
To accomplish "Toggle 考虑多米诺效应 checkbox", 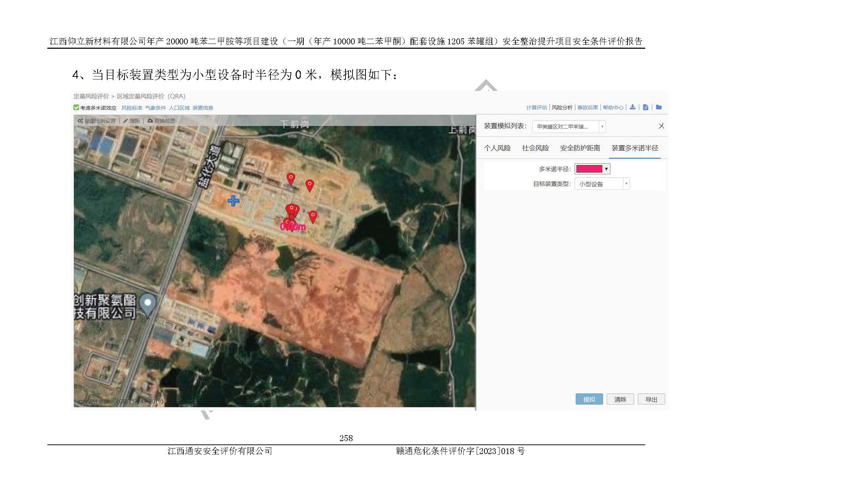I will coord(76,108).
